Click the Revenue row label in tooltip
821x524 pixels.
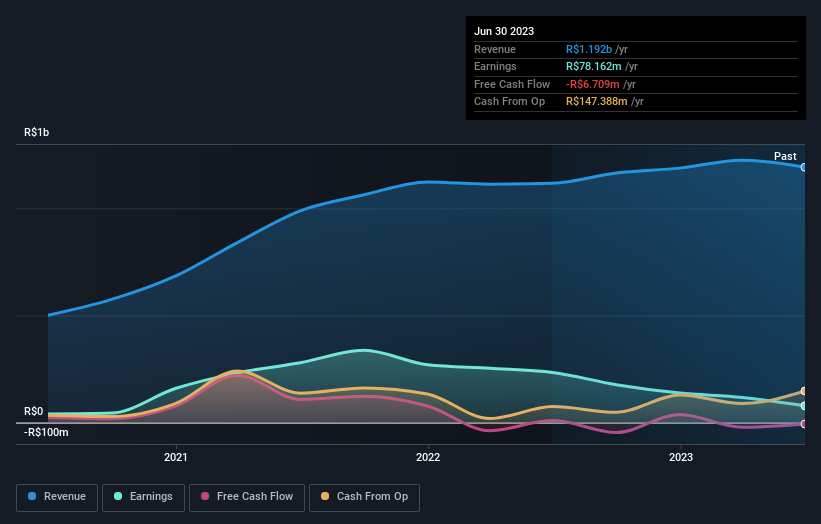point(495,49)
